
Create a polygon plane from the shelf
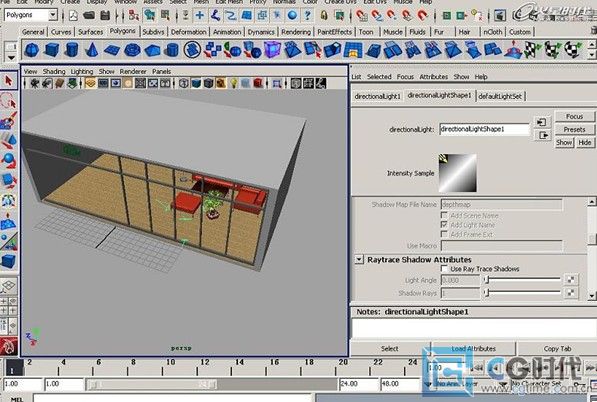[x=112, y=50]
